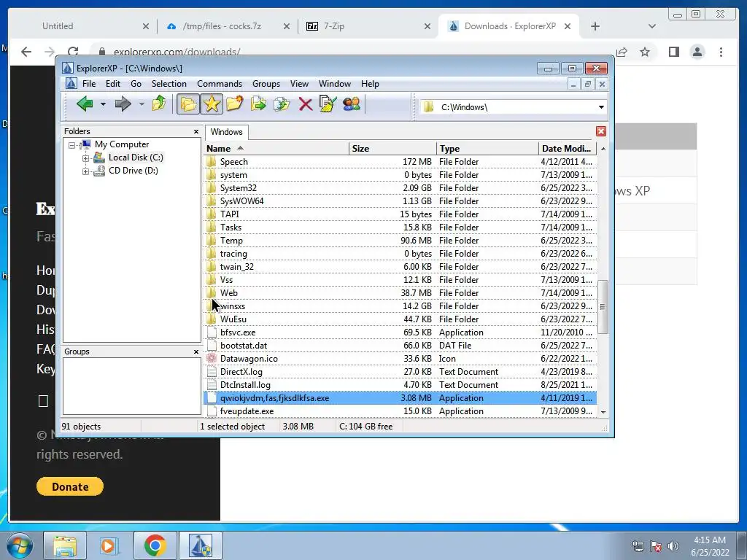Click the twain_32 folder icon
Screen dimensions: 747x560
(x=211, y=267)
